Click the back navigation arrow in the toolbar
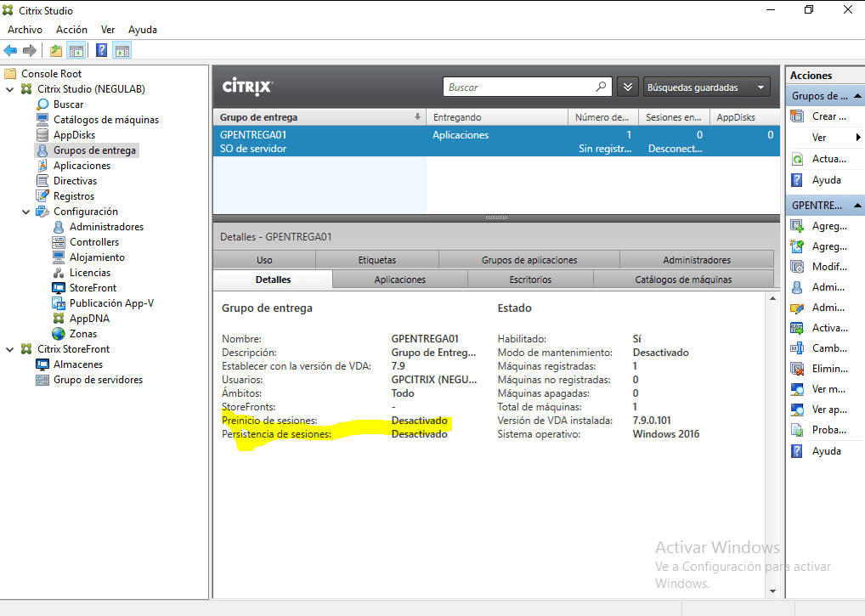This screenshot has height=616, width=865. click(9, 49)
